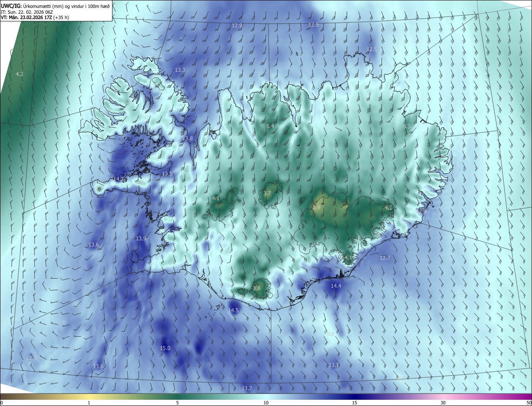Click the 12.5 value label offshore
This screenshot has height=406, width=532.
pos(372,49)
